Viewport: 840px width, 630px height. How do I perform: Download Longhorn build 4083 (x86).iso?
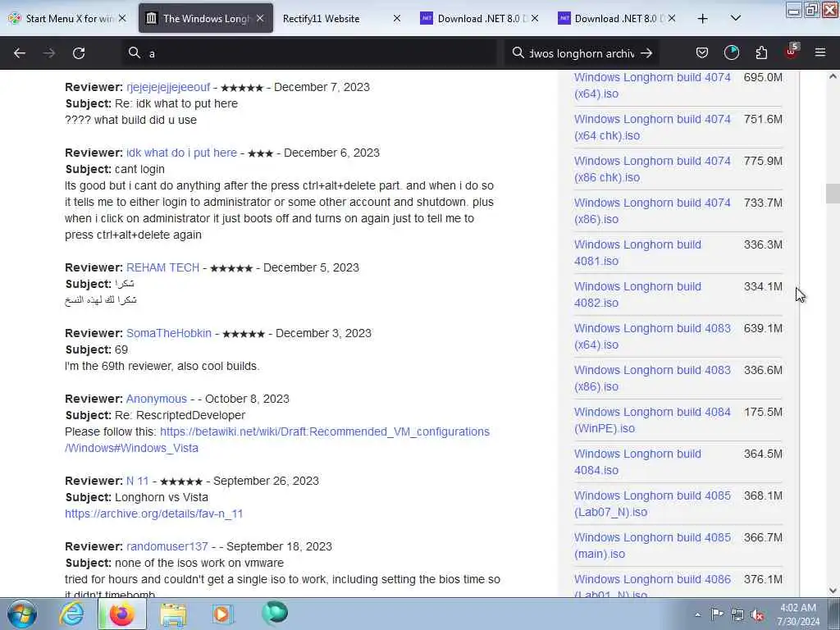(652, 377)
